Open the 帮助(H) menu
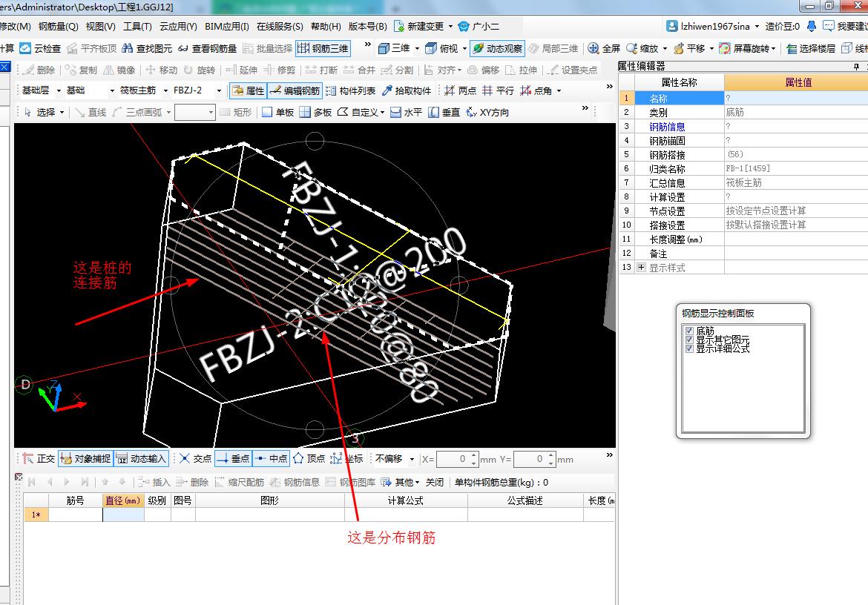The width and height of the screenshot is (868, 605). 326,27
